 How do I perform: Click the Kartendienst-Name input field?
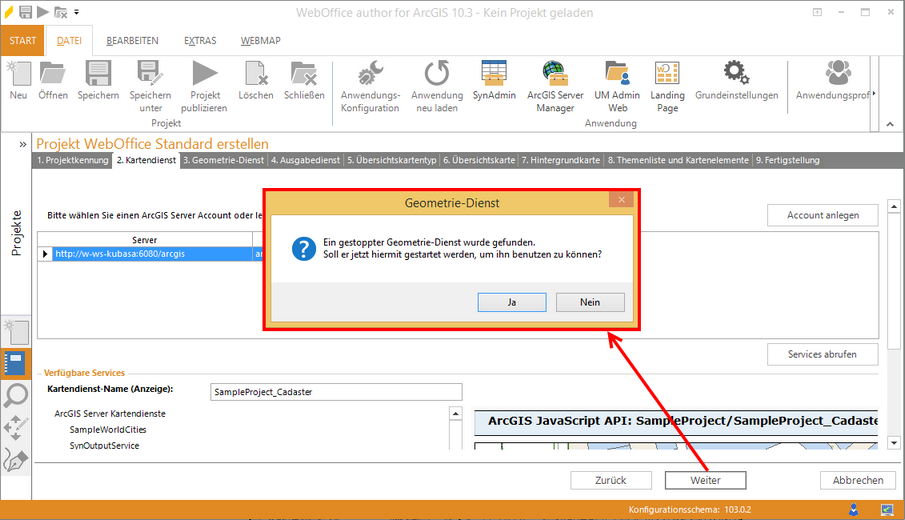pos(336,392)
